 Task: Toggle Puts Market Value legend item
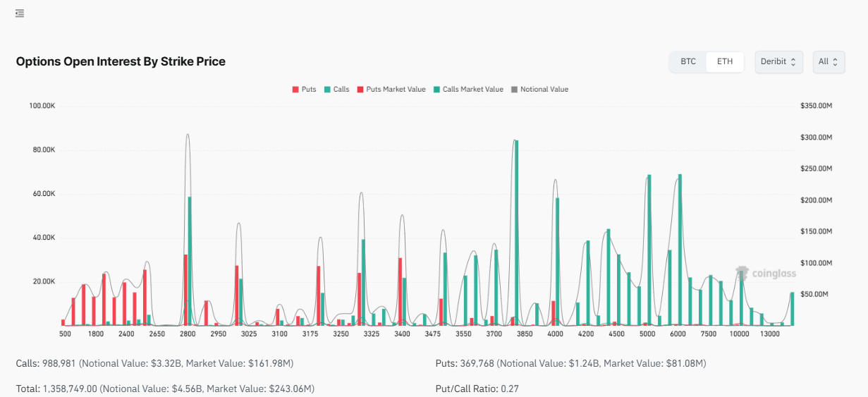tap(391, 90)
